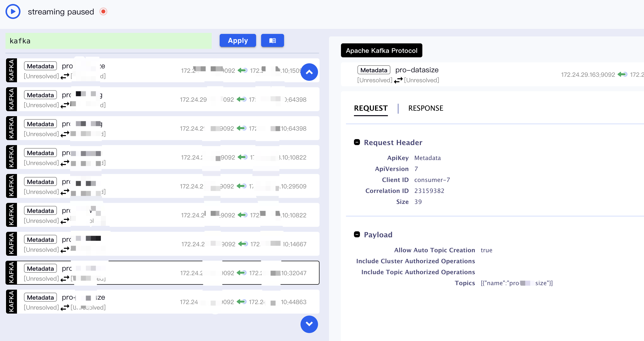Click the red recording status indicator
Screen dimensions: 644x341
click(x=103, y=11)
